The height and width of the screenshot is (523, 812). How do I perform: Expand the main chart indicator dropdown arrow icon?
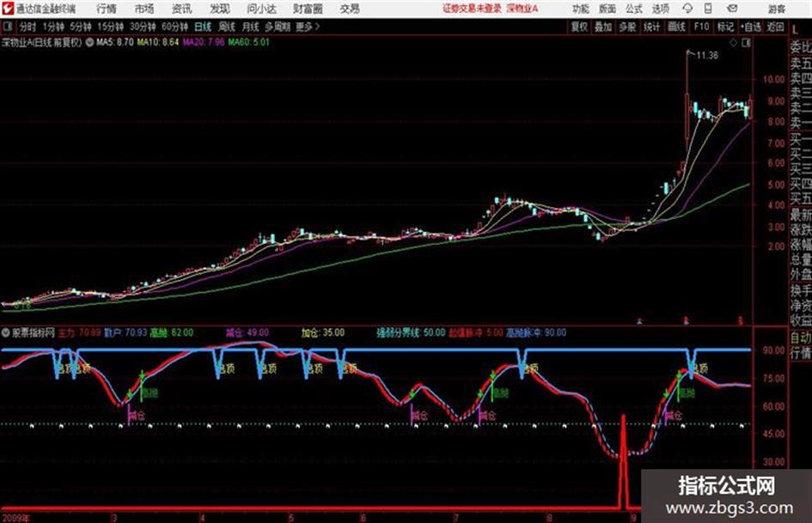coord(89,42)
